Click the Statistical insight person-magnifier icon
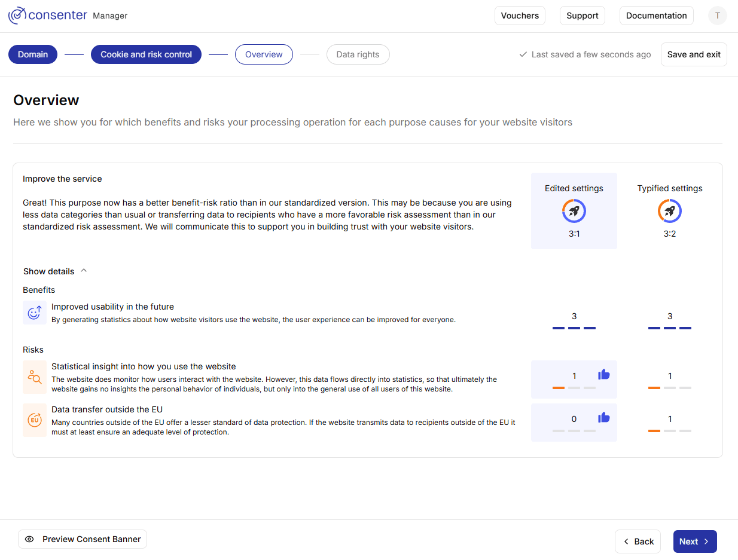This screenshot has height=560, width=738. point(34,377)
